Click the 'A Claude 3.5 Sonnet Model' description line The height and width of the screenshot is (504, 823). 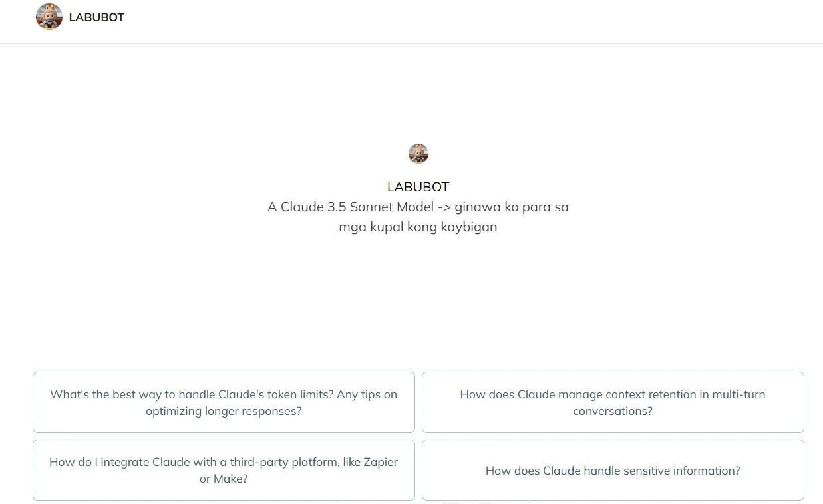coord(418,207)
